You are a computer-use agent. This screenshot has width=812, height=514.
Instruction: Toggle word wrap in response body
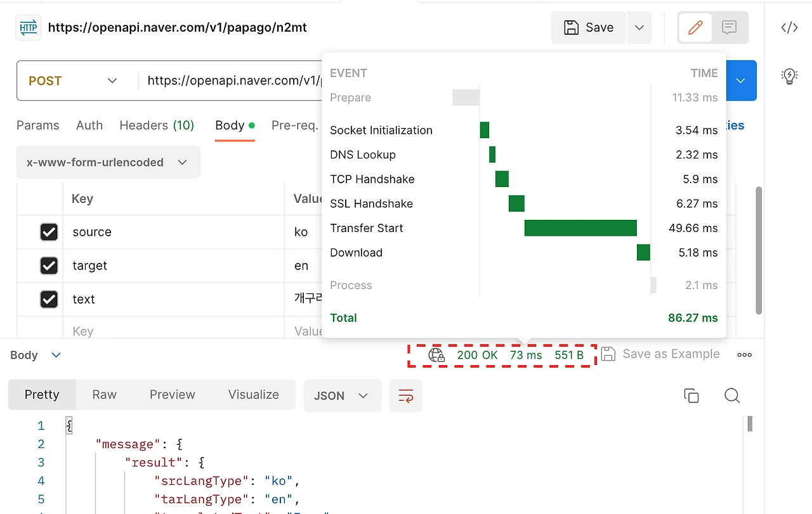(406, 395)
